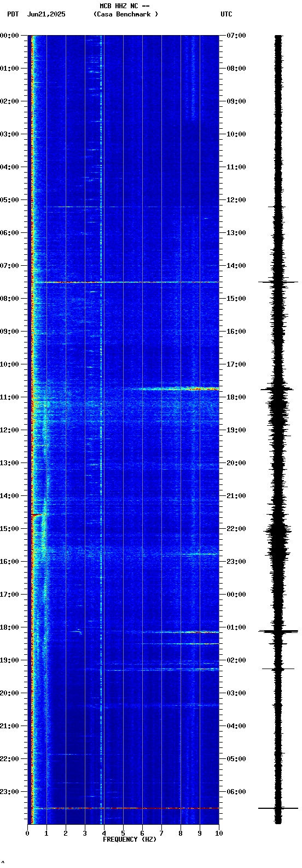Click the 'MCB HHZ NC --' station title
Screen dimensions: 302x868
coord(125,6)
